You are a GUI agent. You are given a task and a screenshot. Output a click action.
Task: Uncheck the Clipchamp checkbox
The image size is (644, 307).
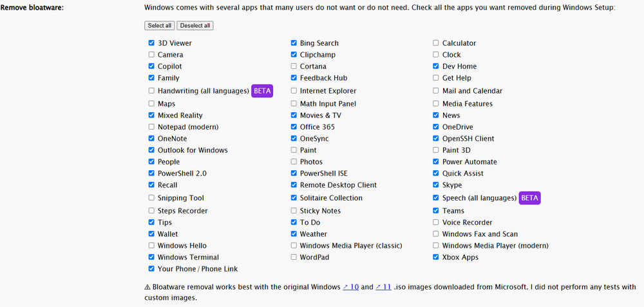click(x=294, y=54)
